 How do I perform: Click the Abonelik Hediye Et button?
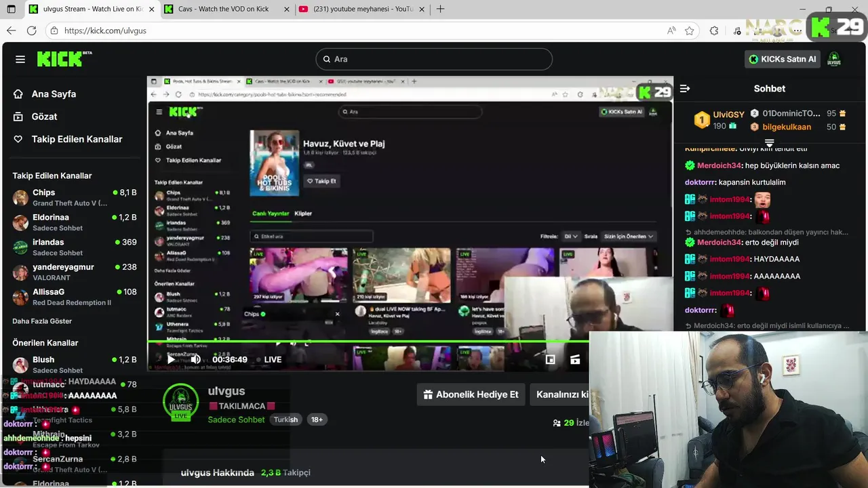click(x=471, y=394)
